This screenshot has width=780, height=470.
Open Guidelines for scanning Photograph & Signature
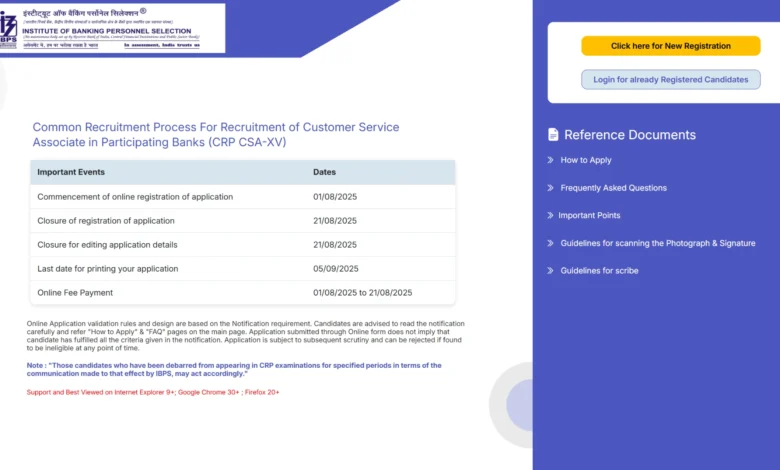658,243
